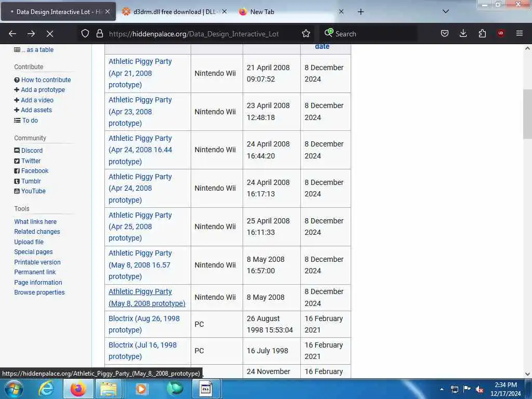Open What links here tool
532x399 pixels.
35,221
